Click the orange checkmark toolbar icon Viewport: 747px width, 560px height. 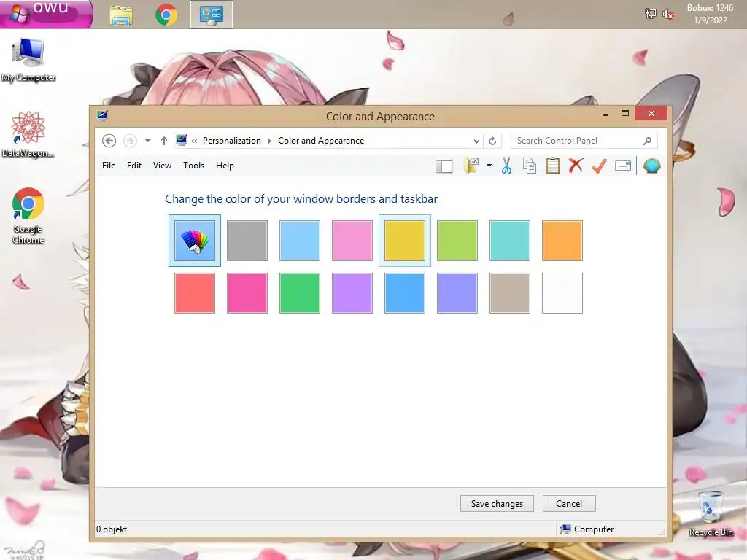(x=599, y=166)
